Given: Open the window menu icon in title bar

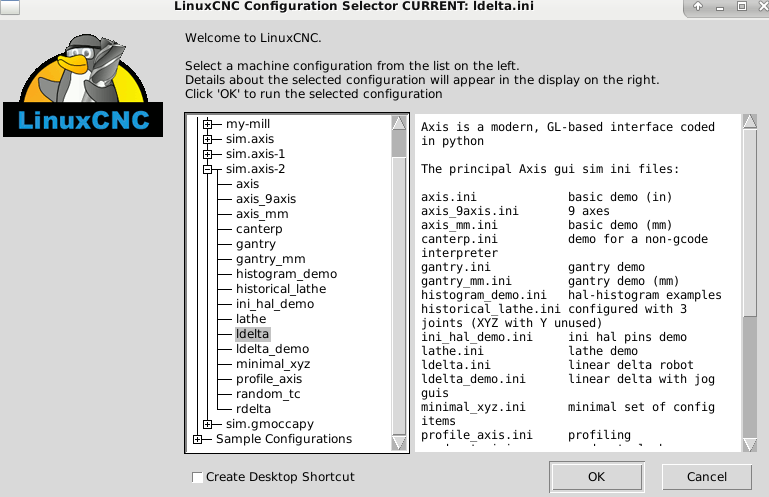Looking at the screenshot, I should click(10, 7).
